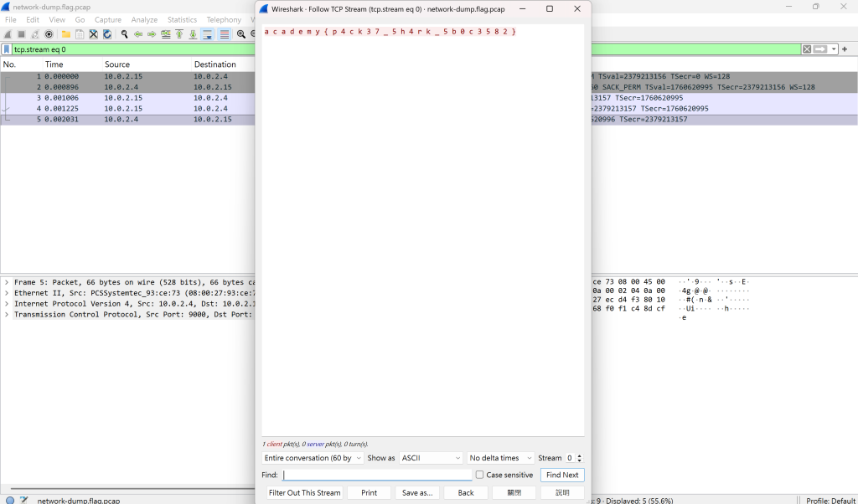Viewport: 858px width, 504px height.
Task: Open the Statistics menu
Action: click(x=182, y=20)
